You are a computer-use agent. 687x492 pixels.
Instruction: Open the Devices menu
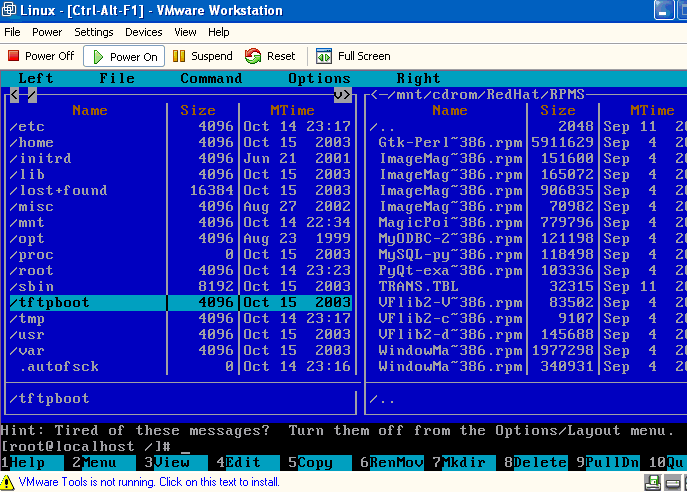[x=144, y=32]
